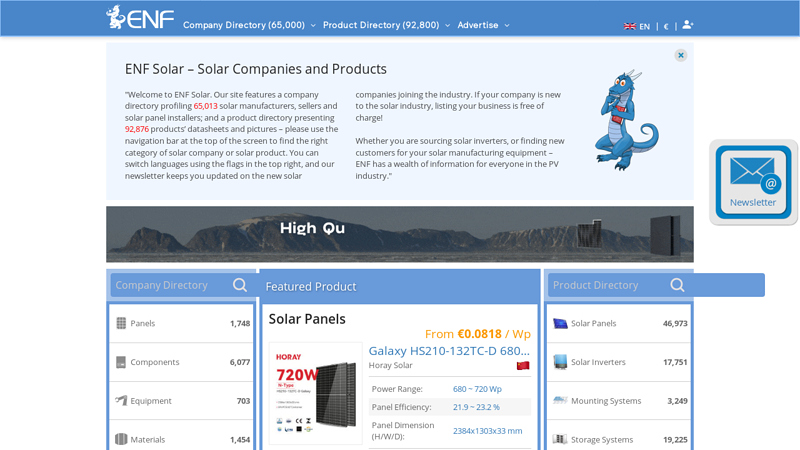Viewport: 800px width, 450px height.
Task: Focus the Company Directory search field
Action: (171, 285)
